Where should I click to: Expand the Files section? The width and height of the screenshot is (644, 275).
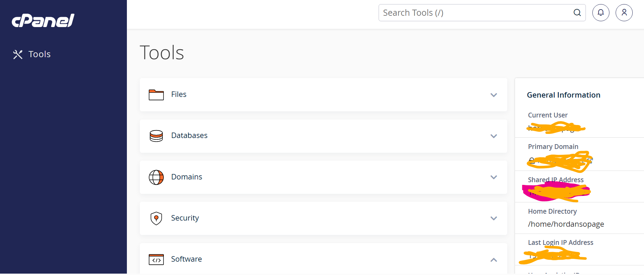pyautogui.click(x=494, y=95)
